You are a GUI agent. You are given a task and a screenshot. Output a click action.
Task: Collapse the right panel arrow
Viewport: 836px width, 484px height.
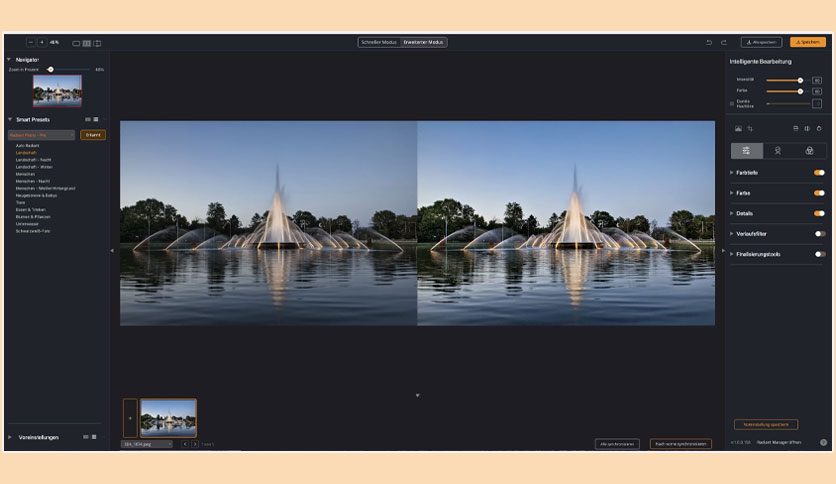tap(723, 251)
